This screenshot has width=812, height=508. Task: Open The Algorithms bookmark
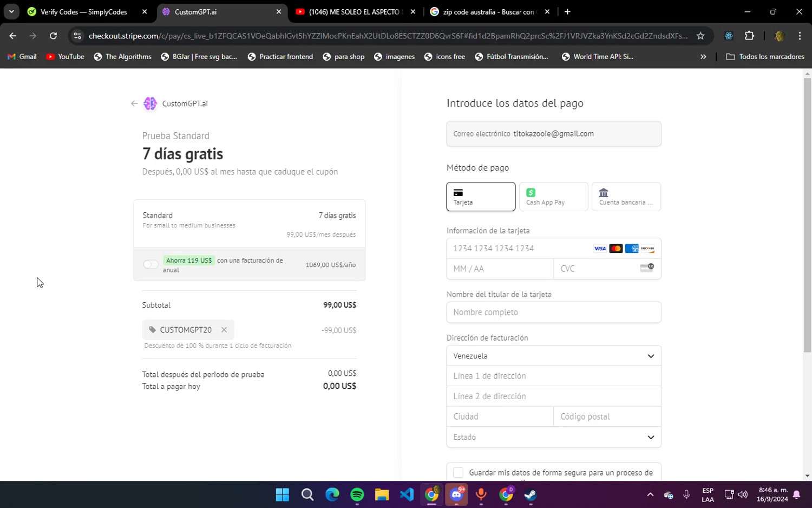pos(122,56)
